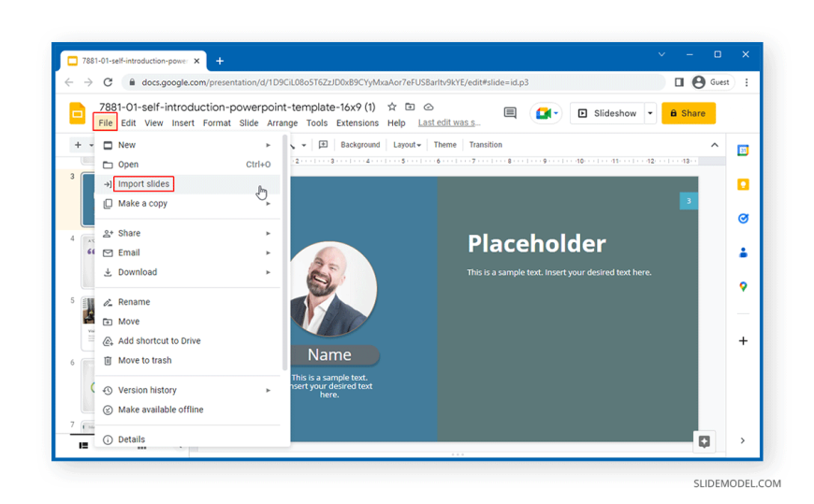
Task: Star the presentation with the star icon
Action: 392,108
